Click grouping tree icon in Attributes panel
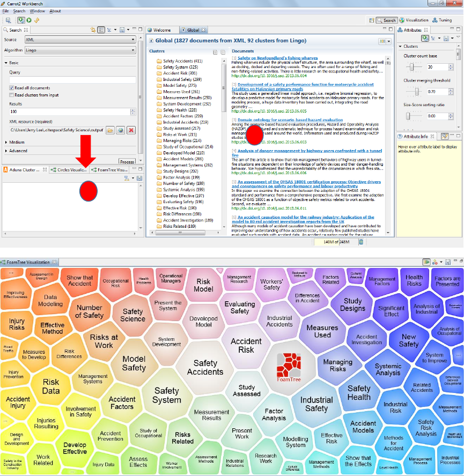This screenshot has height=476, width=464. pos(433,38)
